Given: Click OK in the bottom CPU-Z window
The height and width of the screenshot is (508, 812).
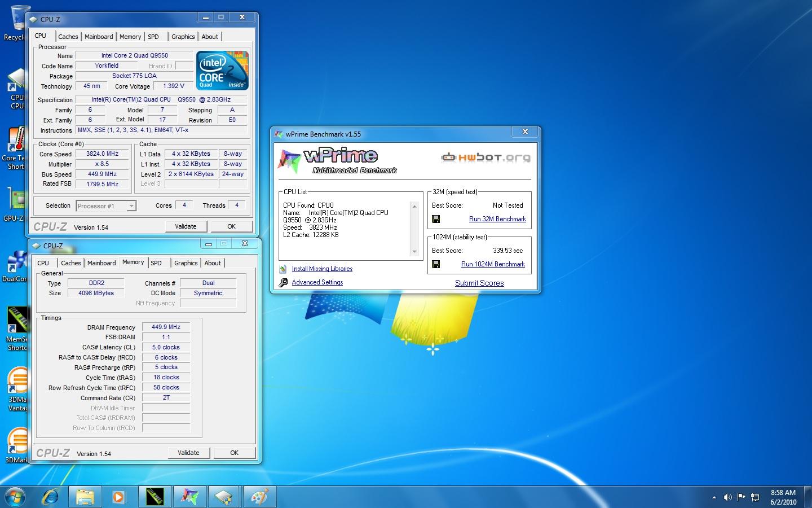Looking at the screenshot, I should [x=234, y=453].
